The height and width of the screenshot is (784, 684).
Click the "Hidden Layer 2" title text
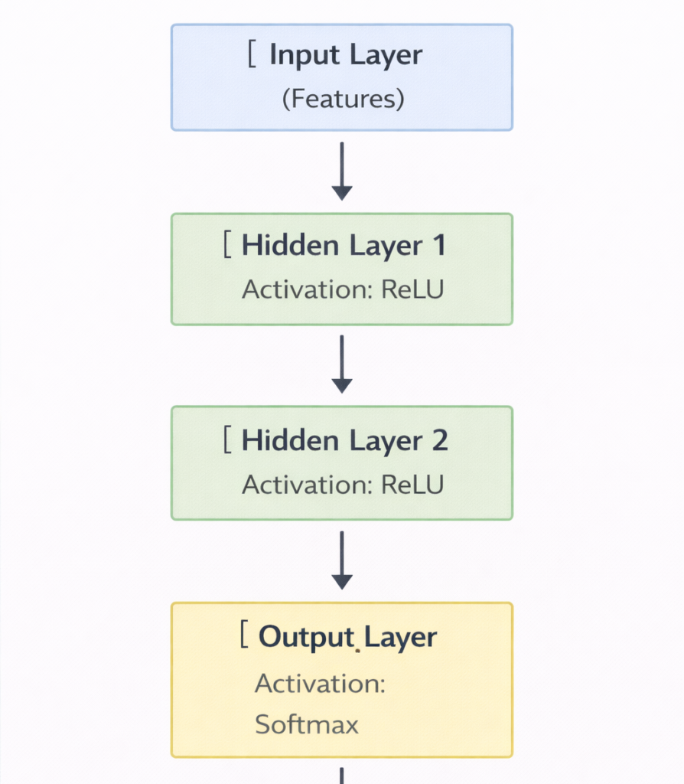344,441
